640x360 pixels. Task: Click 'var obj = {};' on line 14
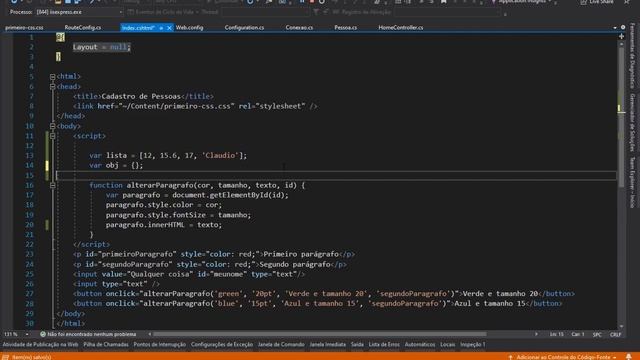(116, 165)
